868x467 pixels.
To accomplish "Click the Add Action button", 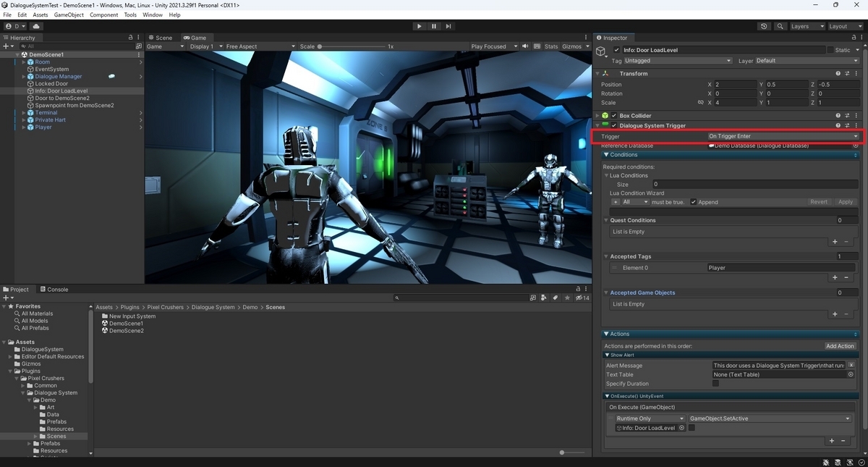I will 841,346.
